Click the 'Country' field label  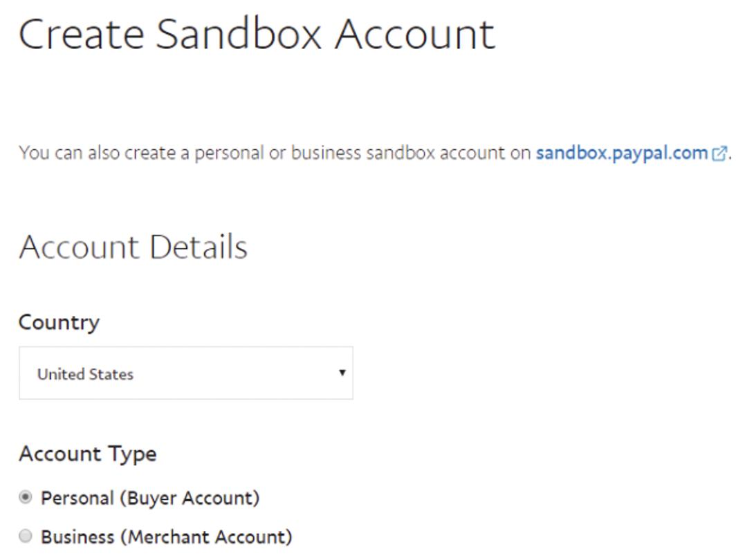pyautogui.click(x=59, y=322)
